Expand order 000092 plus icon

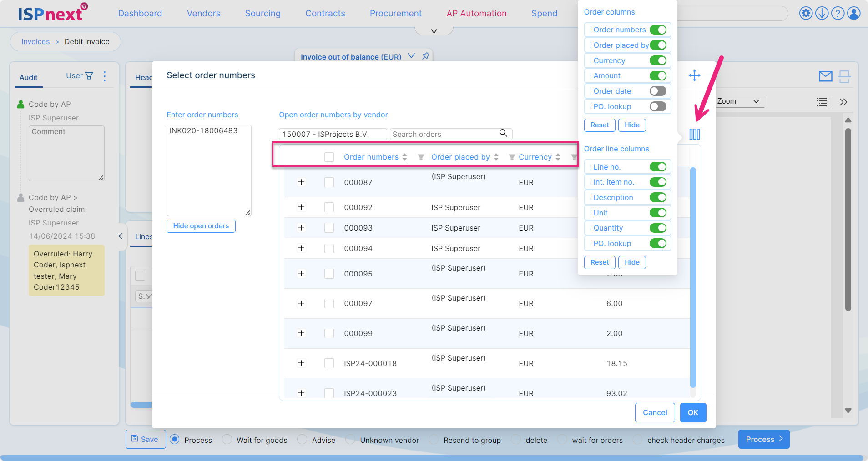pyautogui.click(x=301, y=207)
